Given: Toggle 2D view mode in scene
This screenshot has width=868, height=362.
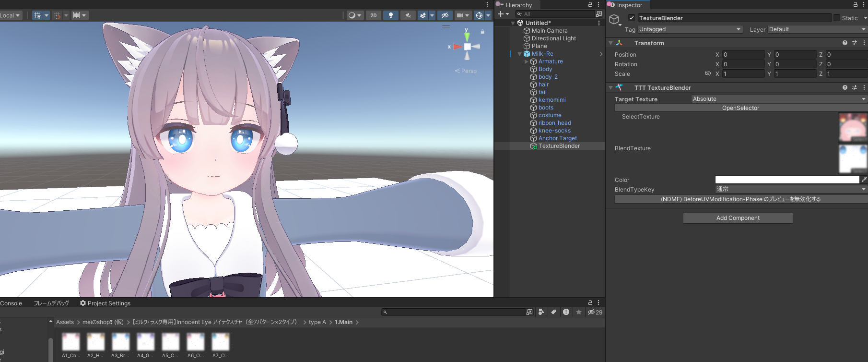Looking at the screenshot, I should tap(373, 15).
